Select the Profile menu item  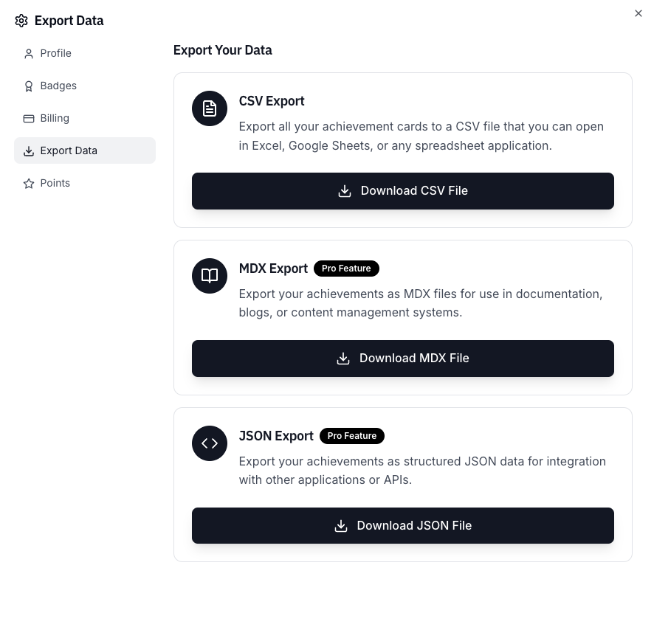(x=56, y=53)
